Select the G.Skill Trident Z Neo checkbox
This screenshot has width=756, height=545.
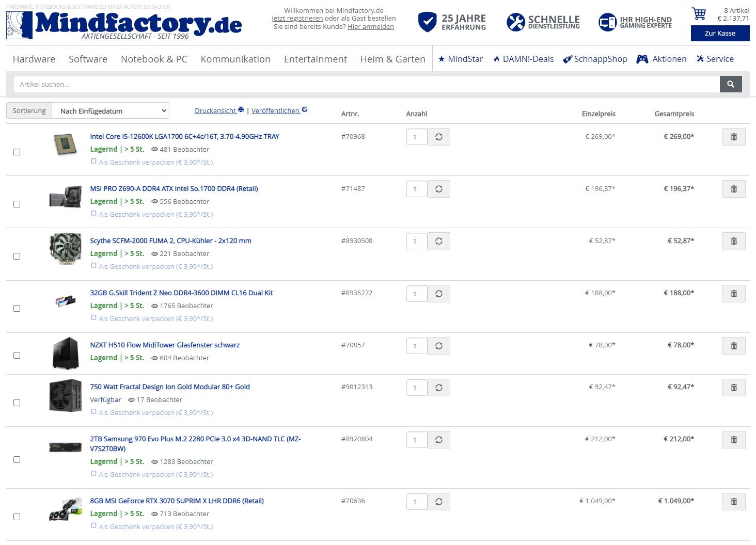(x=17, y=308)
